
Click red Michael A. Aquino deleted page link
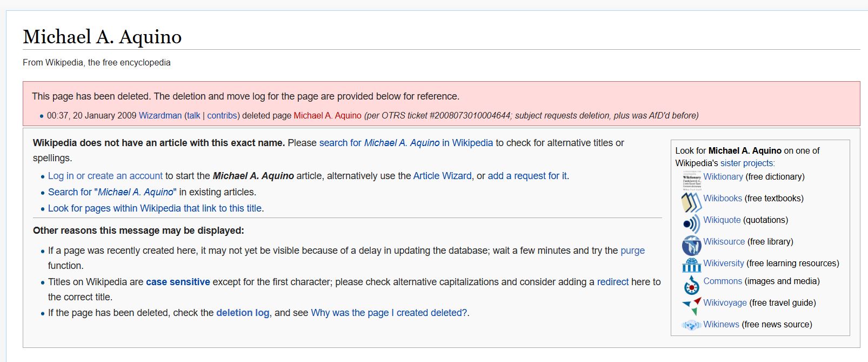pos(328,115)
